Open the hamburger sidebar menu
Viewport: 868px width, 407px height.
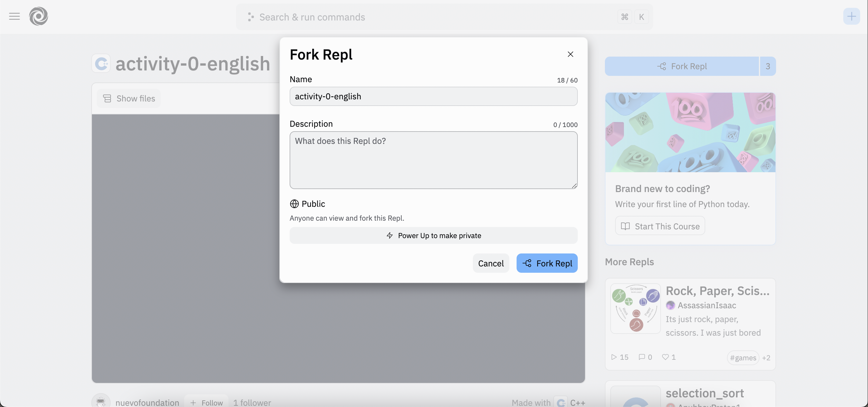14,16
